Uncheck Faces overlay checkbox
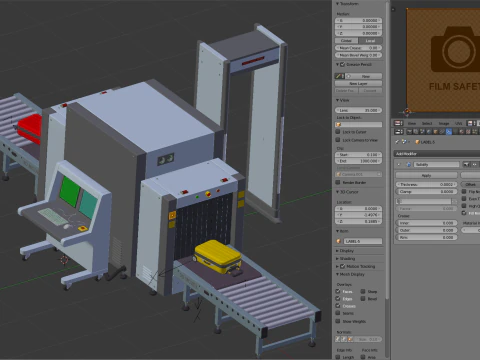The image size is (480, 360). [x=338, y=291]
